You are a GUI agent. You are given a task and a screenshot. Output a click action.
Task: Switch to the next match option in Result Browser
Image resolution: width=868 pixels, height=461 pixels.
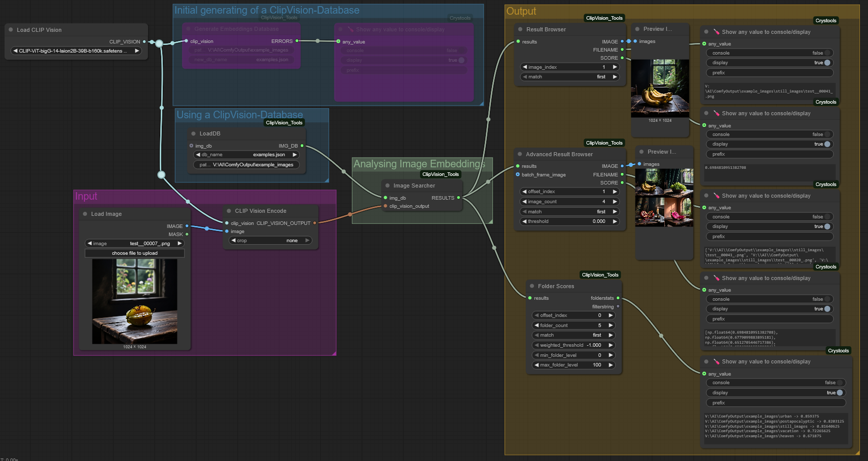615,77
